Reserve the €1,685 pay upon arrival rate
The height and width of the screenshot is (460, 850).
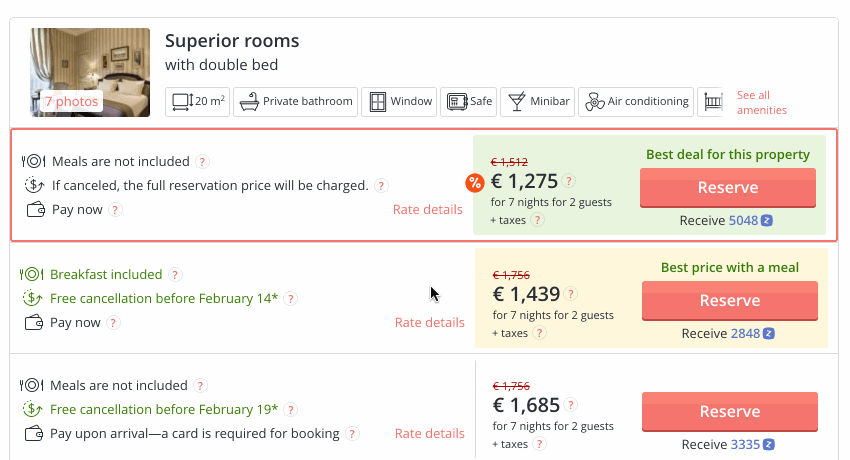tap(730, 412)
